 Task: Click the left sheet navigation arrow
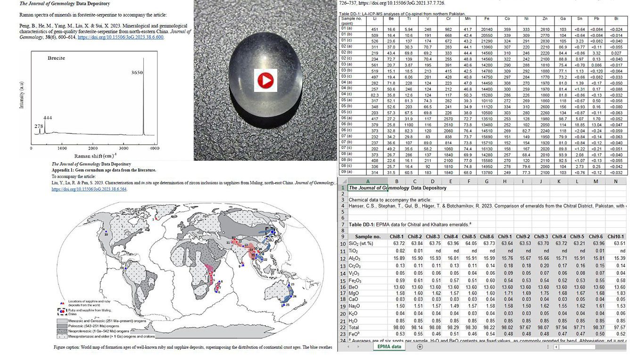point(348,346)
